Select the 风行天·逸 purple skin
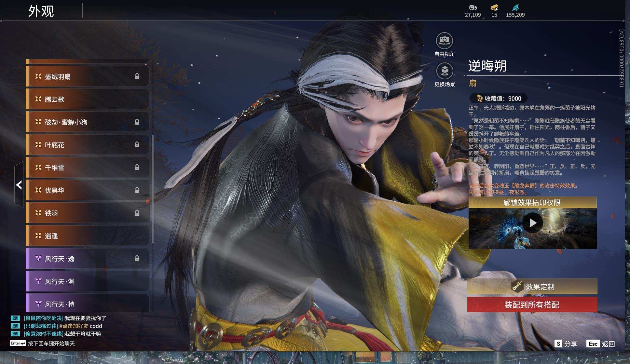This screenshot has width=630, height=364. click(x=88, y=259)
